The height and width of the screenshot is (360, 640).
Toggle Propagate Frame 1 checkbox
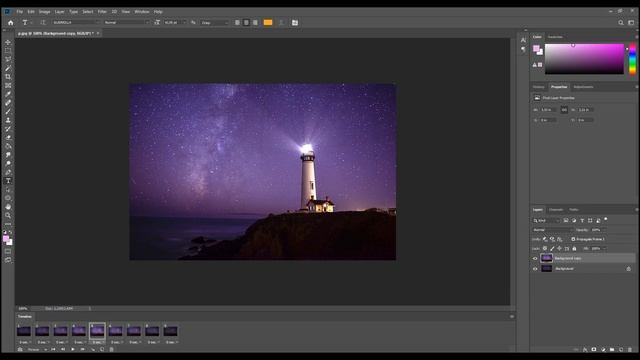[x=573, y=239]
